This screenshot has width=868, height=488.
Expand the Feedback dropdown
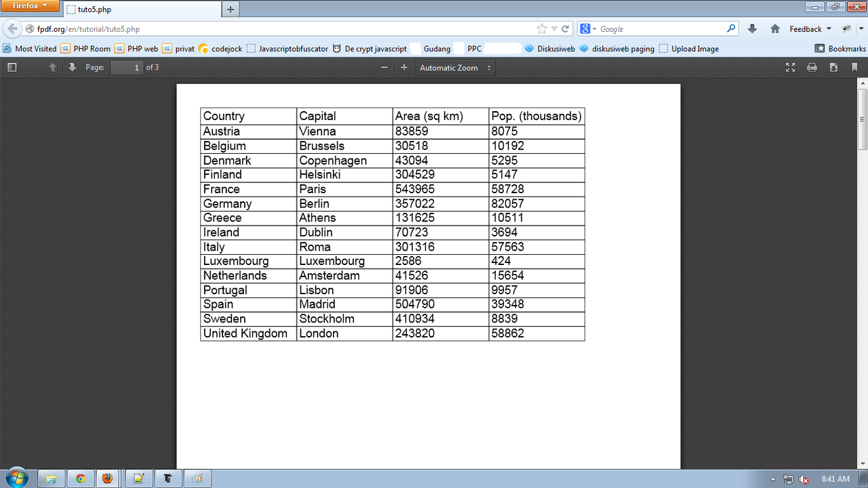pyautogui.click(x=810, y=29)
